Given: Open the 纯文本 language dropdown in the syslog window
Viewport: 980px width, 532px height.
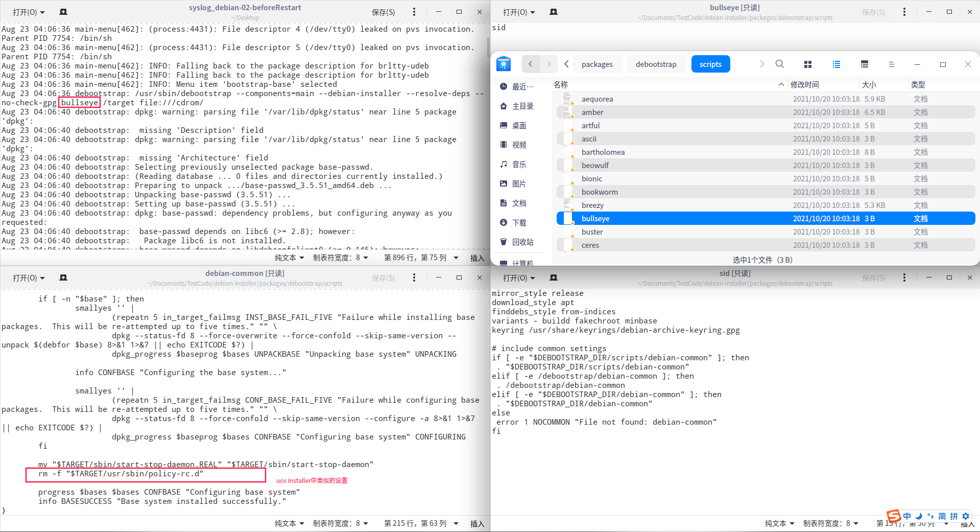Looking at the screenshot, I should (x=290, y=258).
